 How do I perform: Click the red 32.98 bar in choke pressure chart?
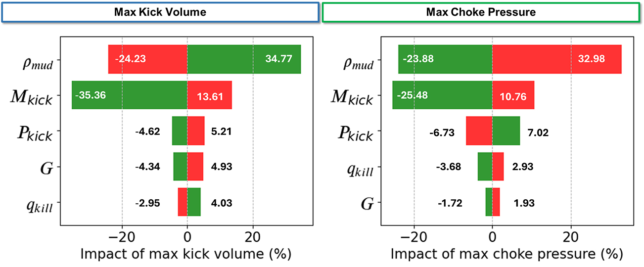click(x=556, y=59)
